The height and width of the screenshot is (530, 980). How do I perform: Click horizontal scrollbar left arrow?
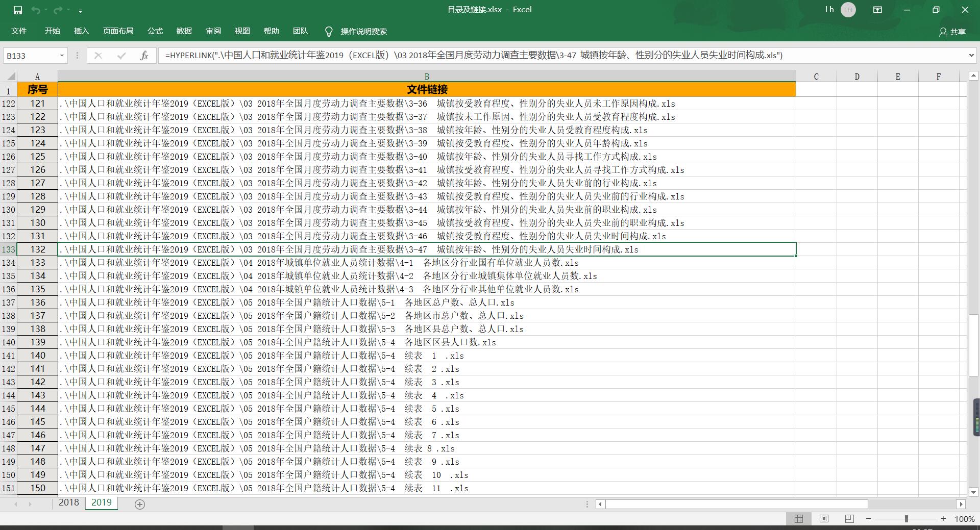coord(600,504)
